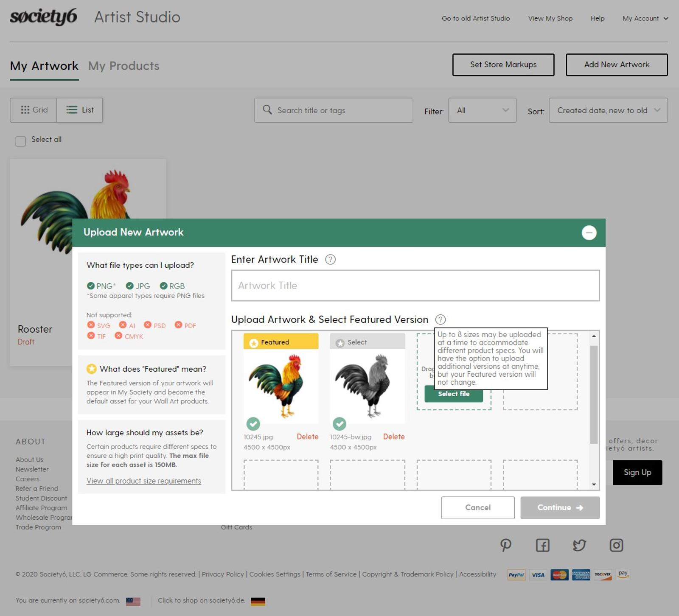Open help icon beside Enter Artwork Title
Viewport: 679px width, 616px height.
[330, 259]
